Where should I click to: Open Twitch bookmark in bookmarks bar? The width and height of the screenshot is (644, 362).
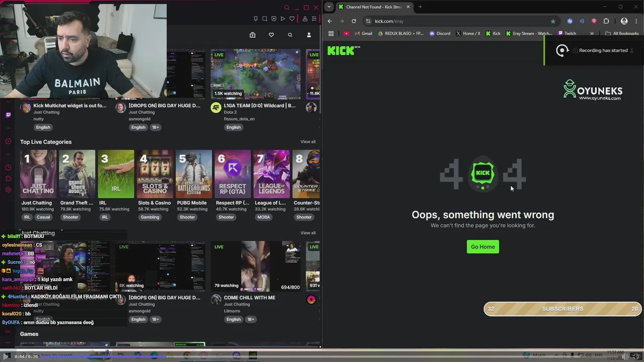tap(567, 34)
